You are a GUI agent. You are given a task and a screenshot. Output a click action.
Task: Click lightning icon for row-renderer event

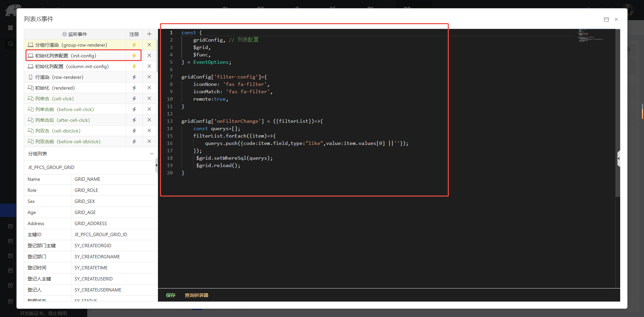(x=134, y=77)
